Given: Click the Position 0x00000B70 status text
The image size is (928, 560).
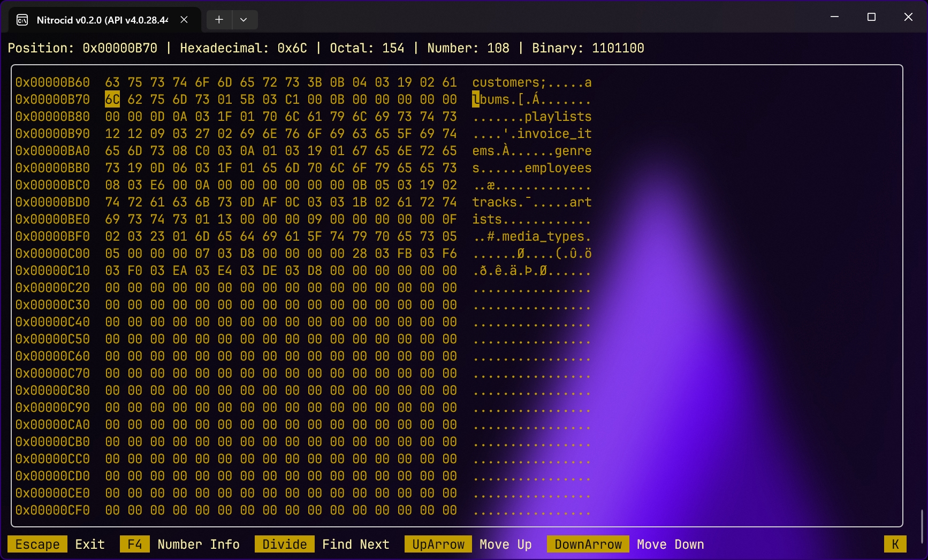Looking at the screenshot, I should click(x=82, y=48).
